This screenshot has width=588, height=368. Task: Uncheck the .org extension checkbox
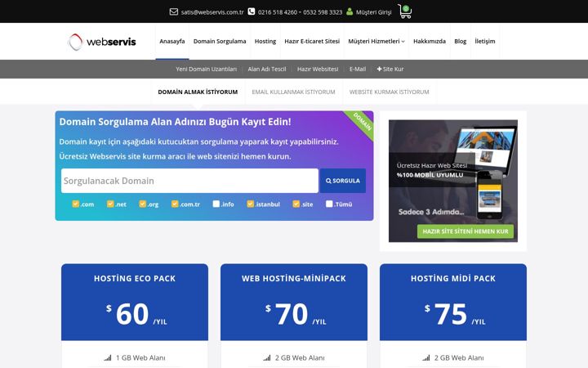[142, 204]
